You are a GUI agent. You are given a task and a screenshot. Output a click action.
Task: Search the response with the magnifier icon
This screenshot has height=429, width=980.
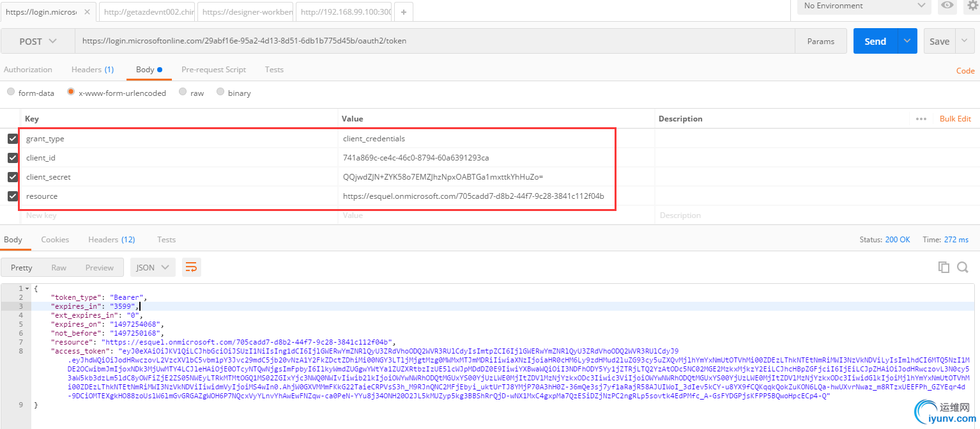(963, 267)
